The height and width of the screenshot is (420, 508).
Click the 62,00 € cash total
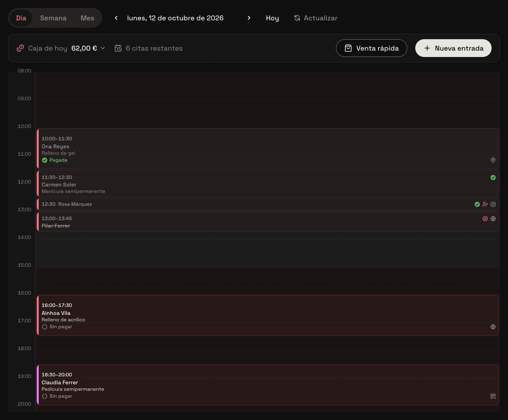pos(84,48)
